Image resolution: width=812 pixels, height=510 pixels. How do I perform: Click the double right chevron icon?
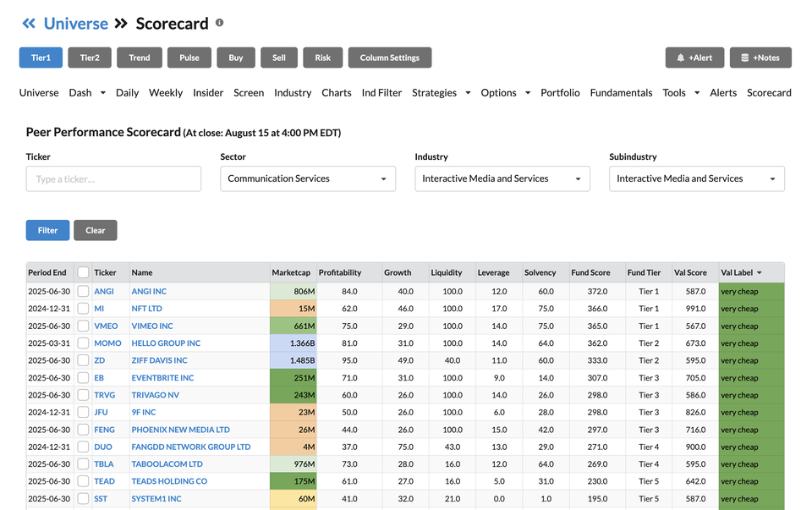pos(121,24)
